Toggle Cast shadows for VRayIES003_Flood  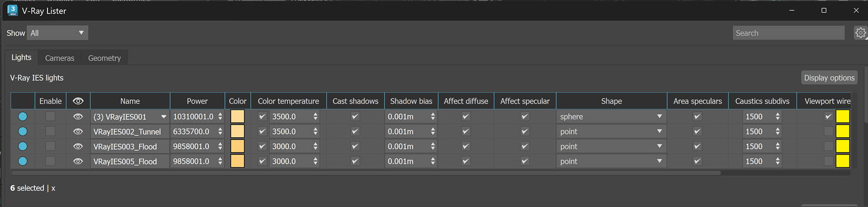pyautogui.click(x=355, y=146)
